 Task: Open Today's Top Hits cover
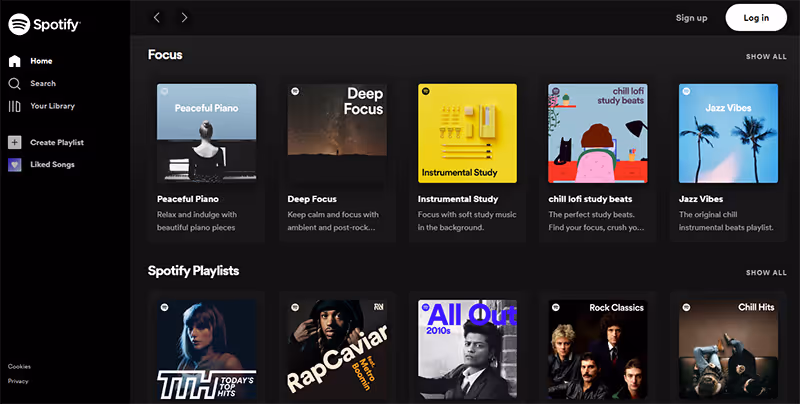[207, 349]
